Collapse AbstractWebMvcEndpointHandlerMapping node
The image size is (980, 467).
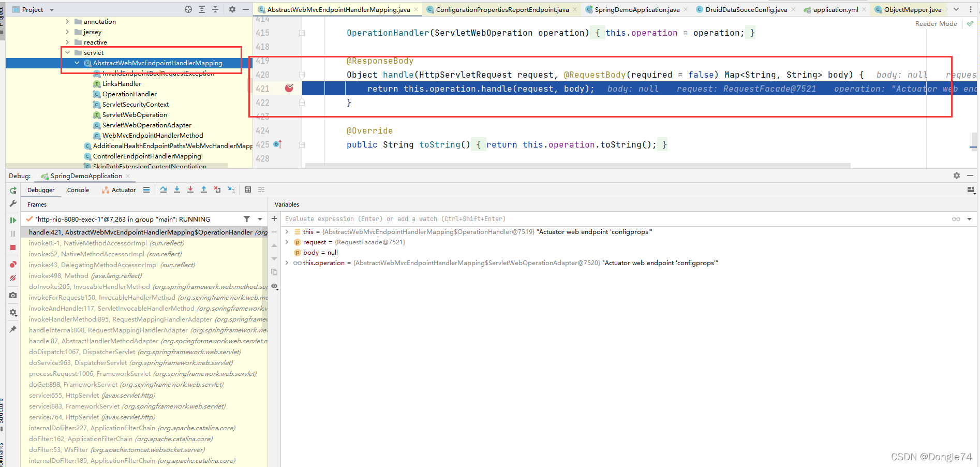[x=77, y=63]
